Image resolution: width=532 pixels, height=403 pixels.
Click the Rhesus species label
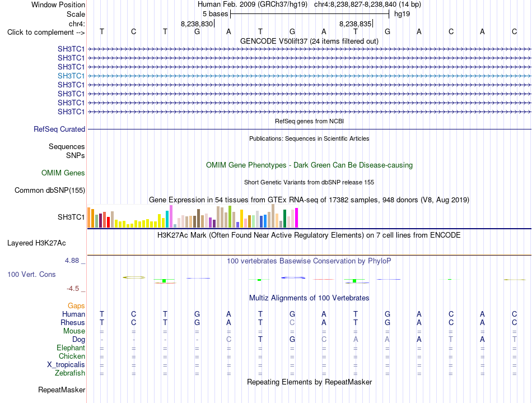click(x=73, y=322)
